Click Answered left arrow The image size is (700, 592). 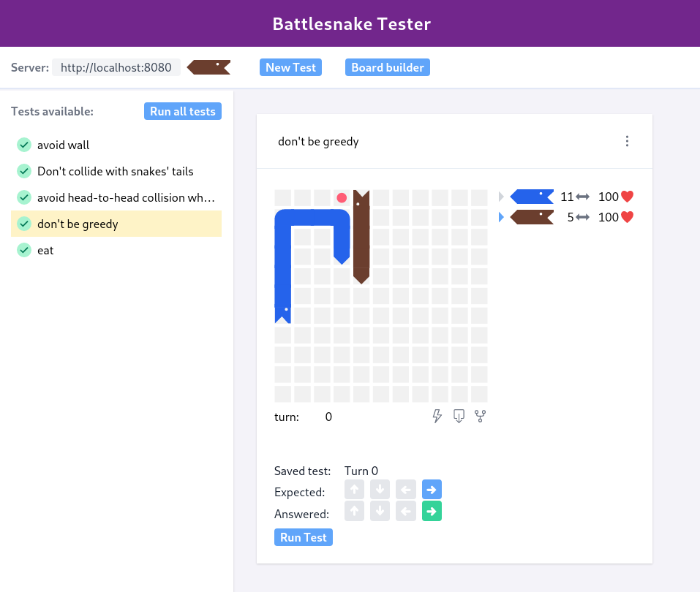pos(406,512)
